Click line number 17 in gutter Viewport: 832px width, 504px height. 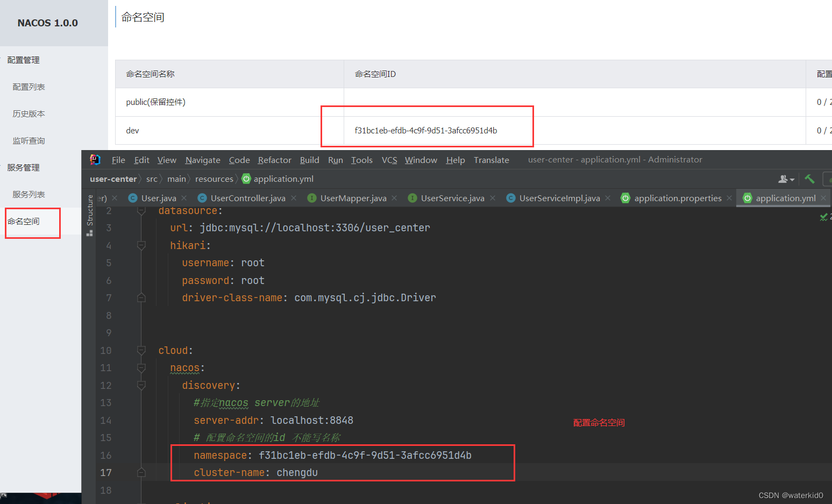106,472
